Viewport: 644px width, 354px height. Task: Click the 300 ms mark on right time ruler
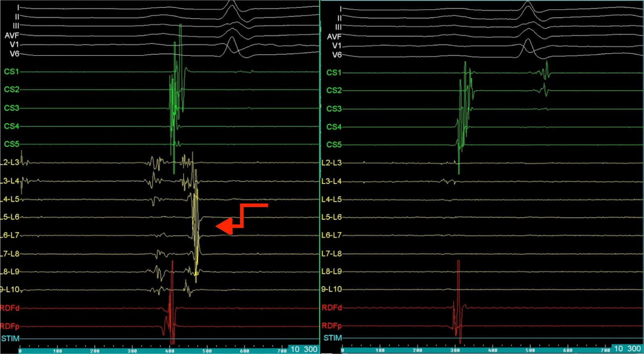click(455, 350)
